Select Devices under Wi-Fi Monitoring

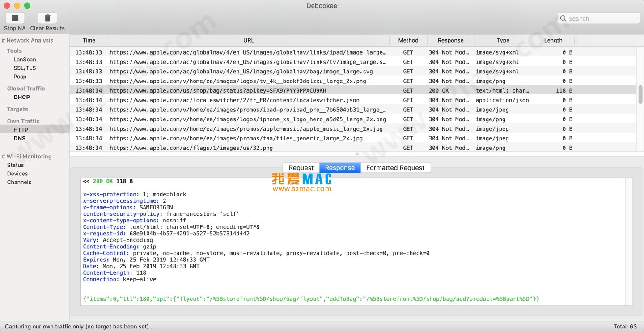tap(17, 174)
